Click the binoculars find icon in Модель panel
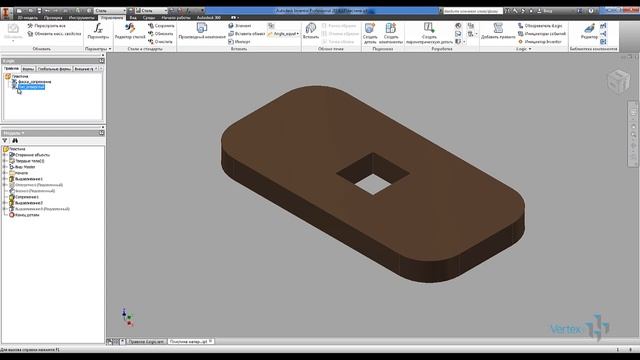This screenshot has height=360, width=640. coord(15,140)
